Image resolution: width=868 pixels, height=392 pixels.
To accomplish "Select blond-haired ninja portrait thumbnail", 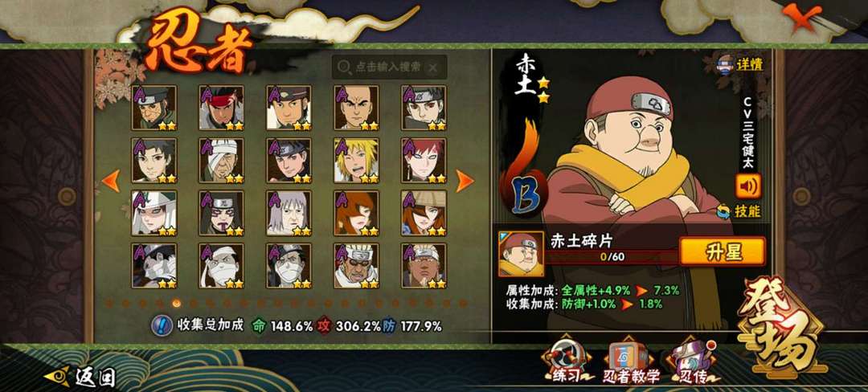I will 356,161.
